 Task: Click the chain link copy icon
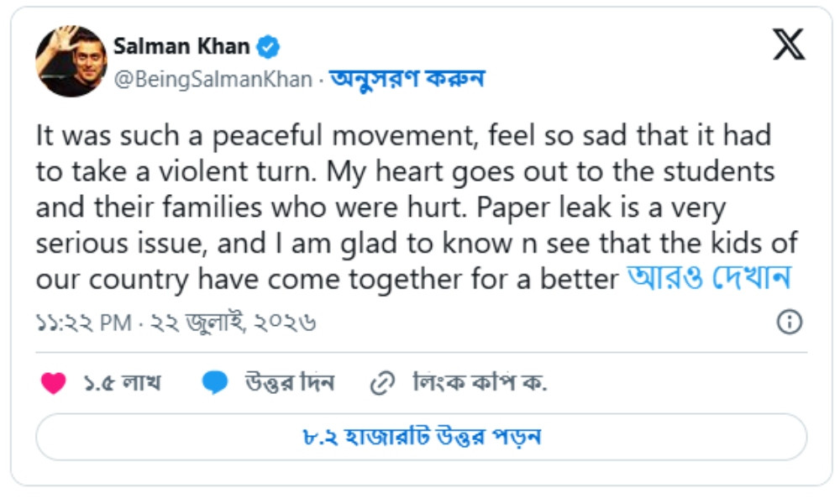[382, 383]
